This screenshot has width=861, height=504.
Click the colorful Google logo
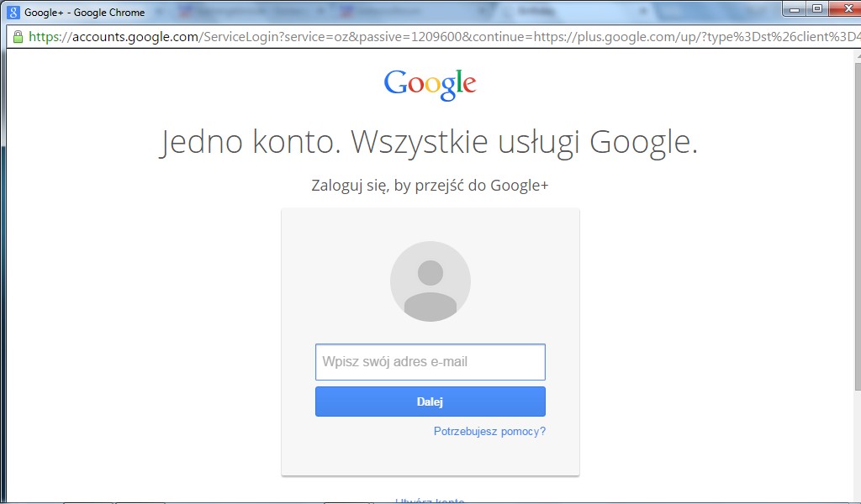pyautogui.click(x=430, y=84)
